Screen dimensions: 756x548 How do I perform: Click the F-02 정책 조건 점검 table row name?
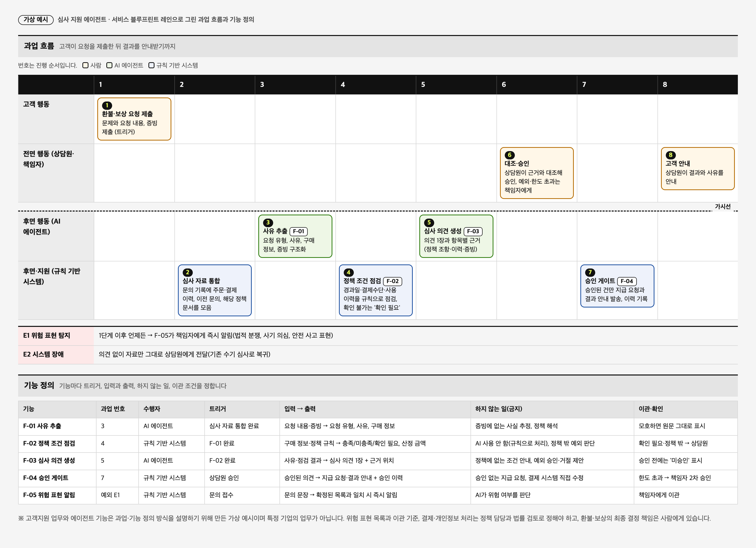point(49,443)
